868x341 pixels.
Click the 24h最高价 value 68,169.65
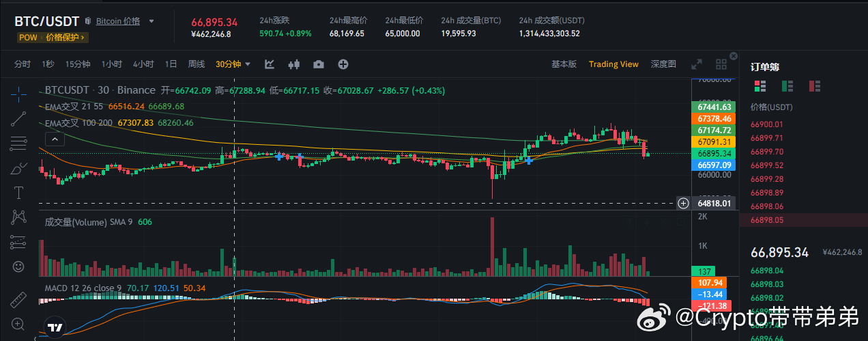point(347,33)
